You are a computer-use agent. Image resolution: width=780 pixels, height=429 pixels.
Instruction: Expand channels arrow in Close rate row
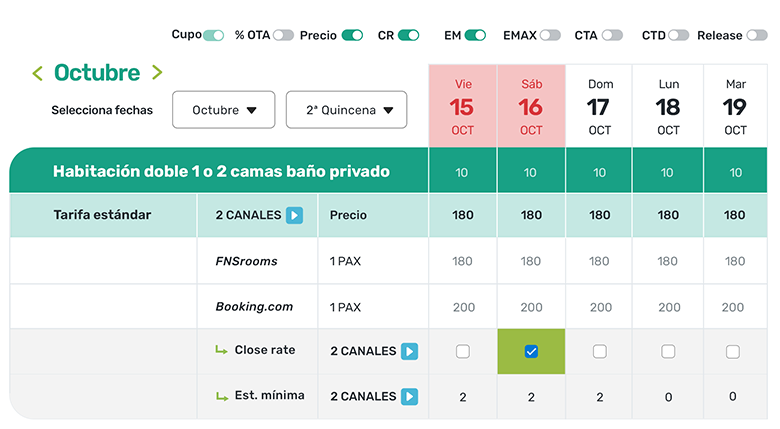[x=409, y=351]
